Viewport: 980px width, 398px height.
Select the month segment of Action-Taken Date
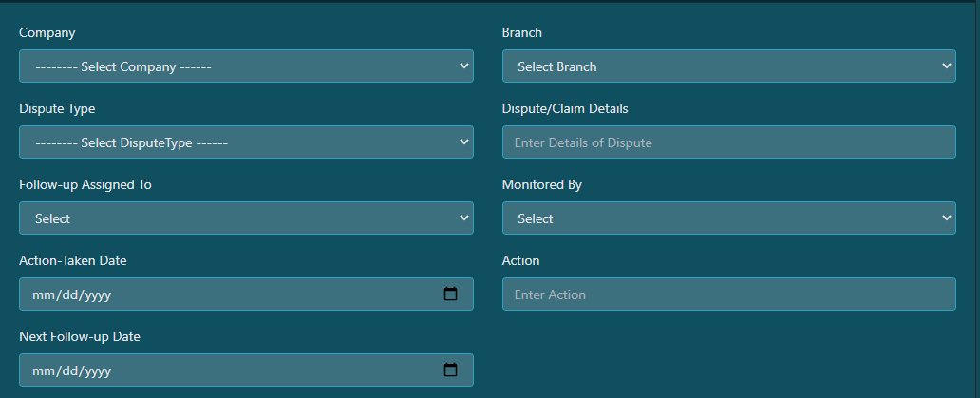43,294
